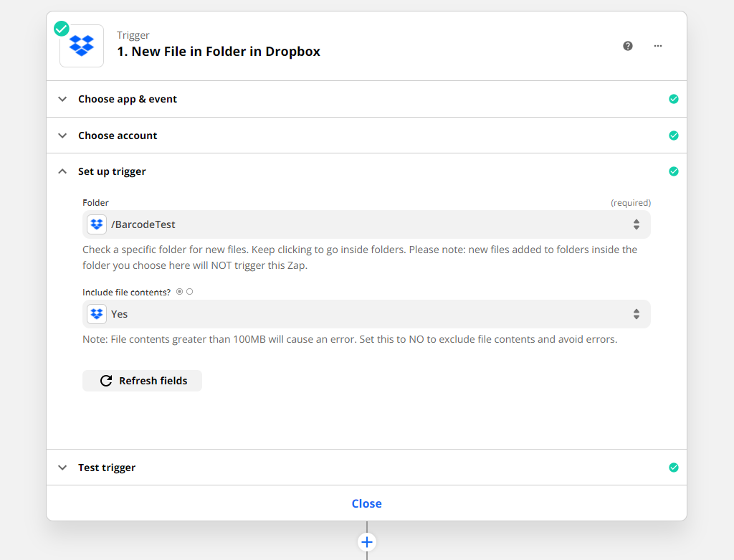This screenshot has height=560, width=734.
Task: Click the Dropbox icon beside /BarcodeTest
Action: pyautogui.click(x=97, y=224)
